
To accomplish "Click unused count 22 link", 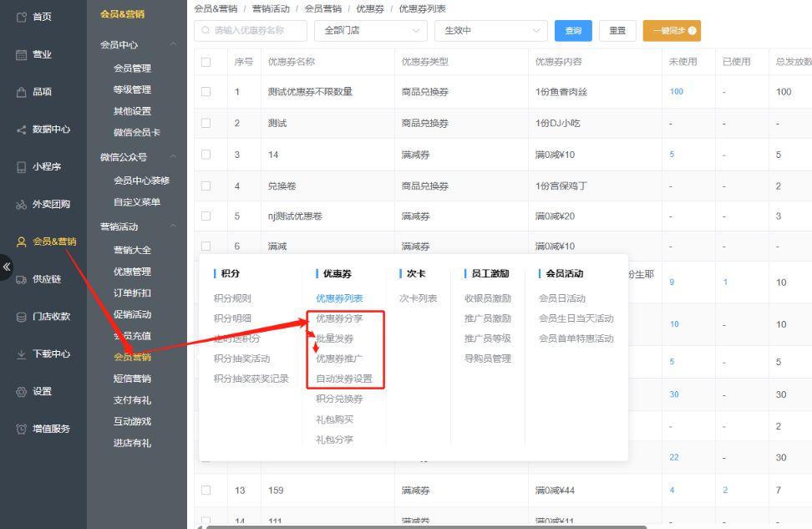I will tap(673, 457).
